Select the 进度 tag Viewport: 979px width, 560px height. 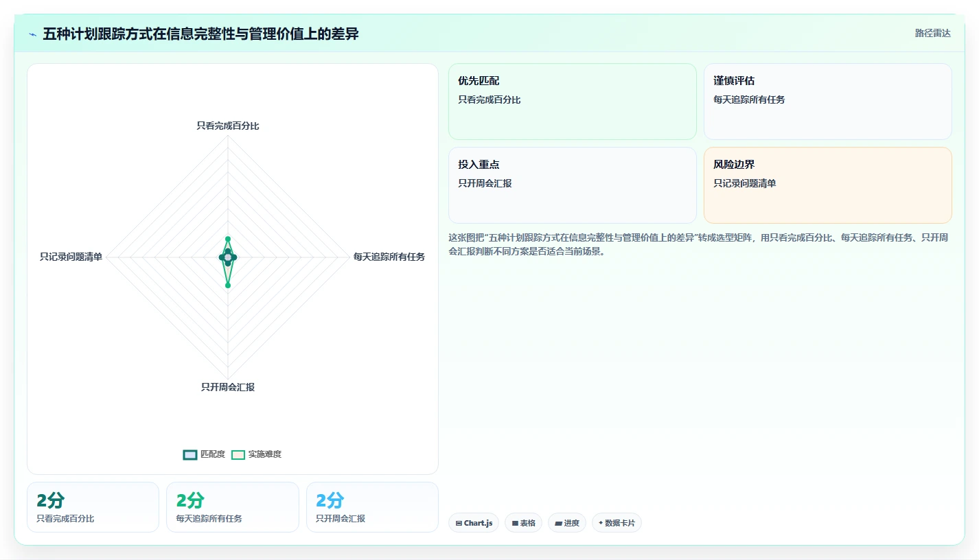pyautogui.click(x=567, y=523)
